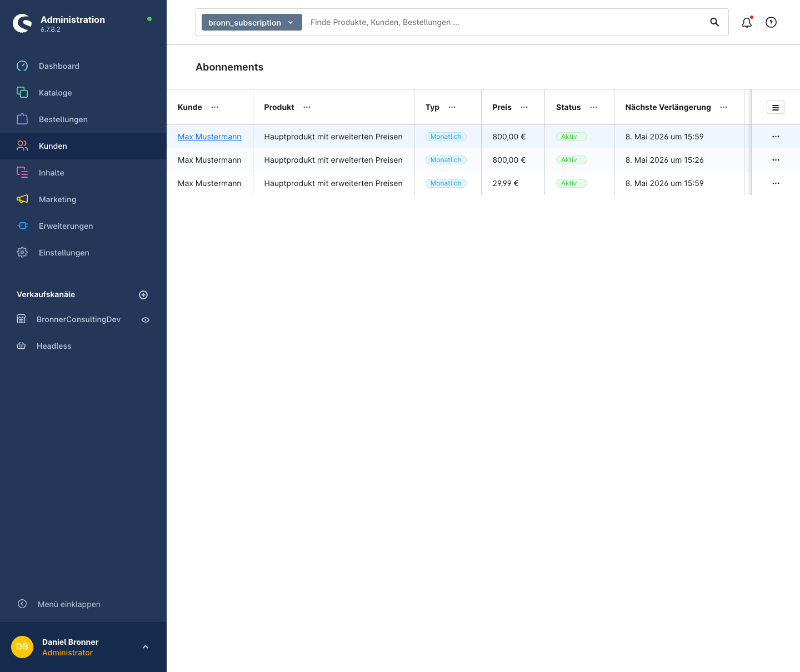
Task: Open Status column options menu
Action: point(594,107)
